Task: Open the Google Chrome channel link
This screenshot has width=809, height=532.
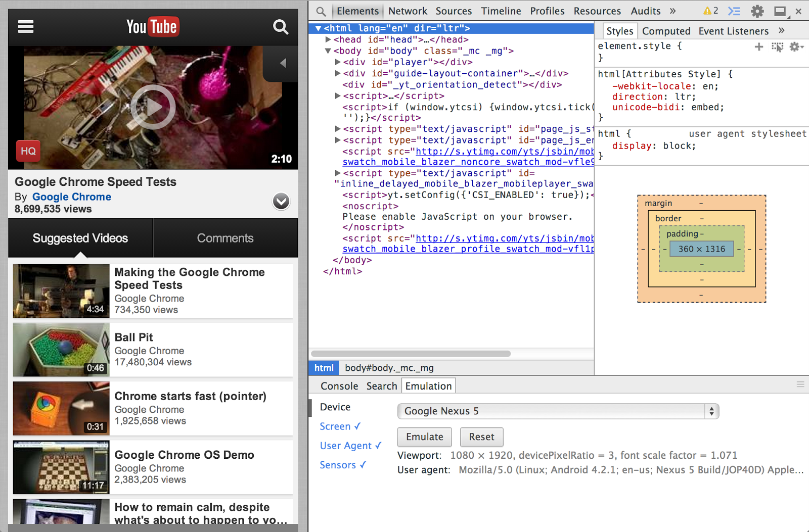Action: (x=72, y=197)
